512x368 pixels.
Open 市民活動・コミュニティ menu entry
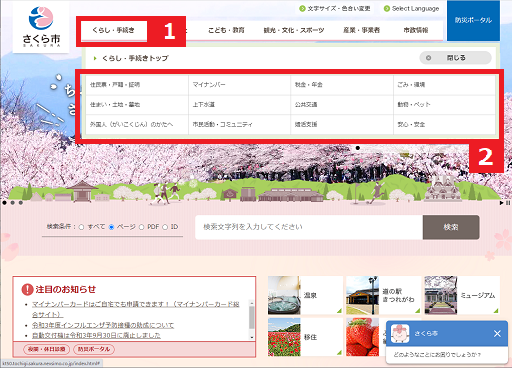click(x=239, y=125)
